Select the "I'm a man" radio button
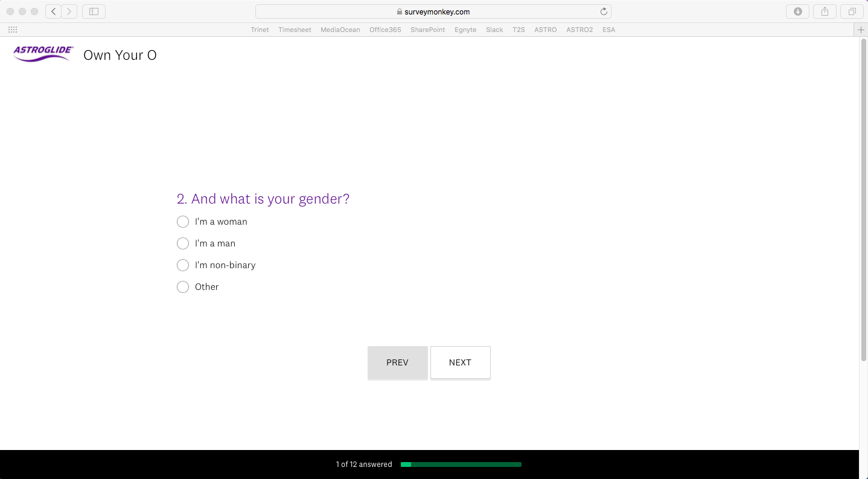 point(183,243)
